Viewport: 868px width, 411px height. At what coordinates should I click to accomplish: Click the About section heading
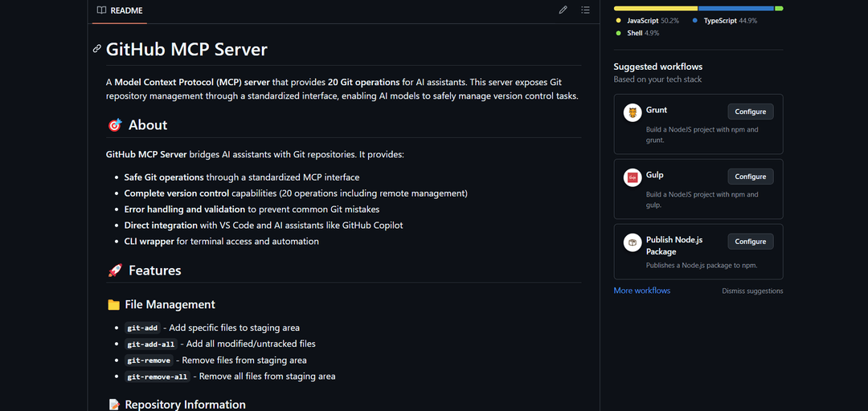point(148,125)
